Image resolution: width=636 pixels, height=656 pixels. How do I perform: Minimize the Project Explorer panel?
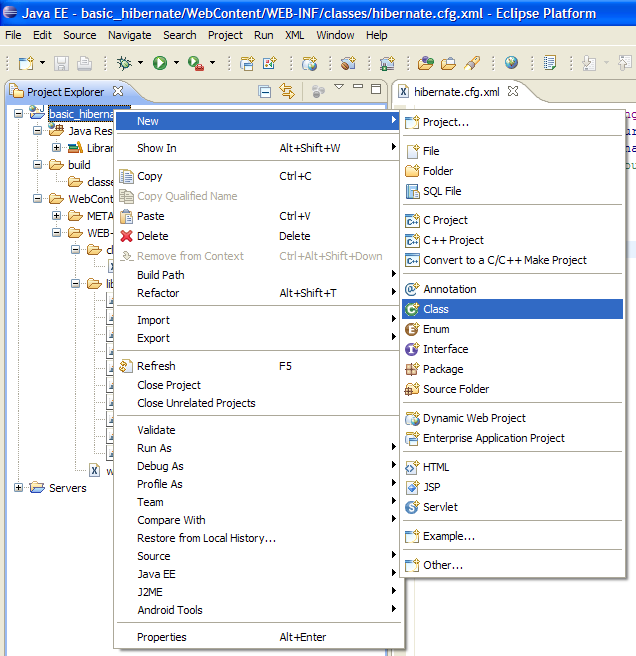358,87
